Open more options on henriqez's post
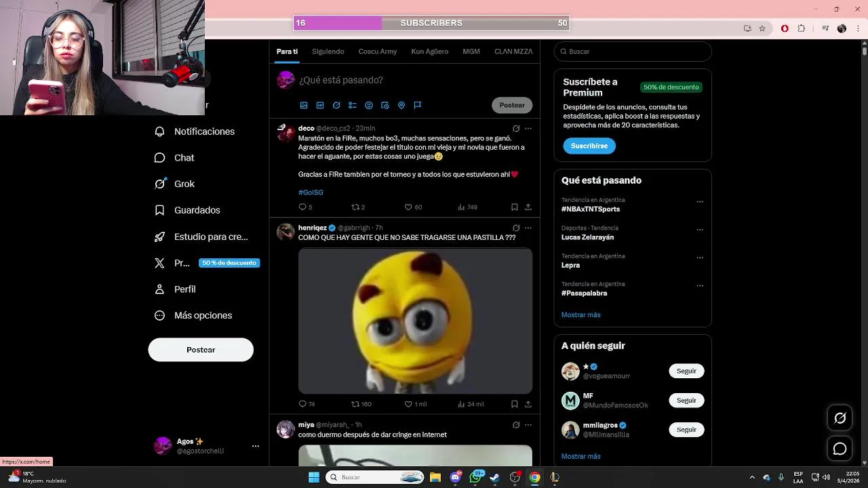Image resolution: width=868 pixels, height=488 pixels. (x=528, y=228)
